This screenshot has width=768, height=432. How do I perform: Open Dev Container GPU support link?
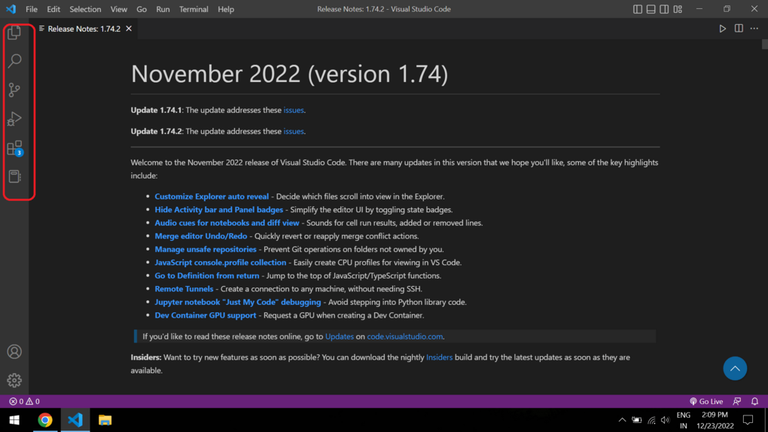205,315
